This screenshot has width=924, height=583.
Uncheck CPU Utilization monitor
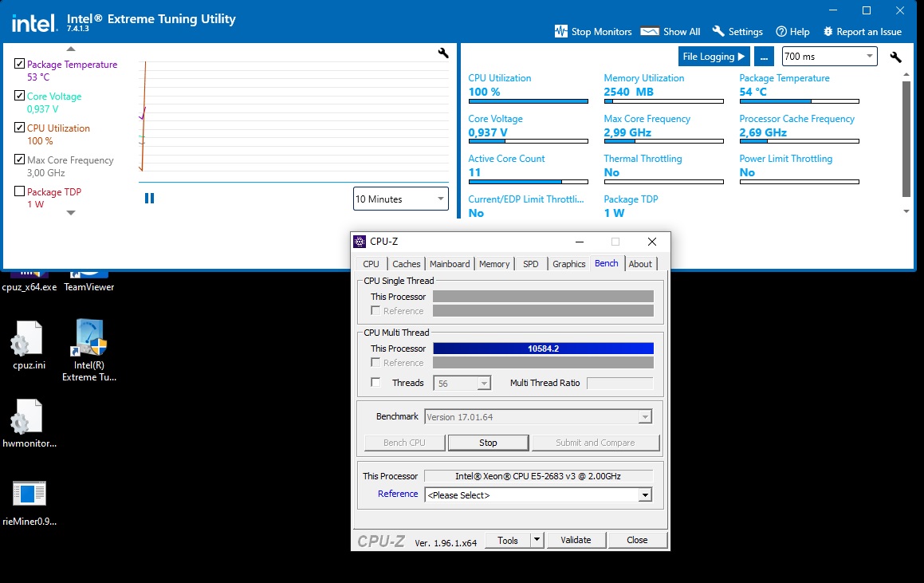(19, 128)
